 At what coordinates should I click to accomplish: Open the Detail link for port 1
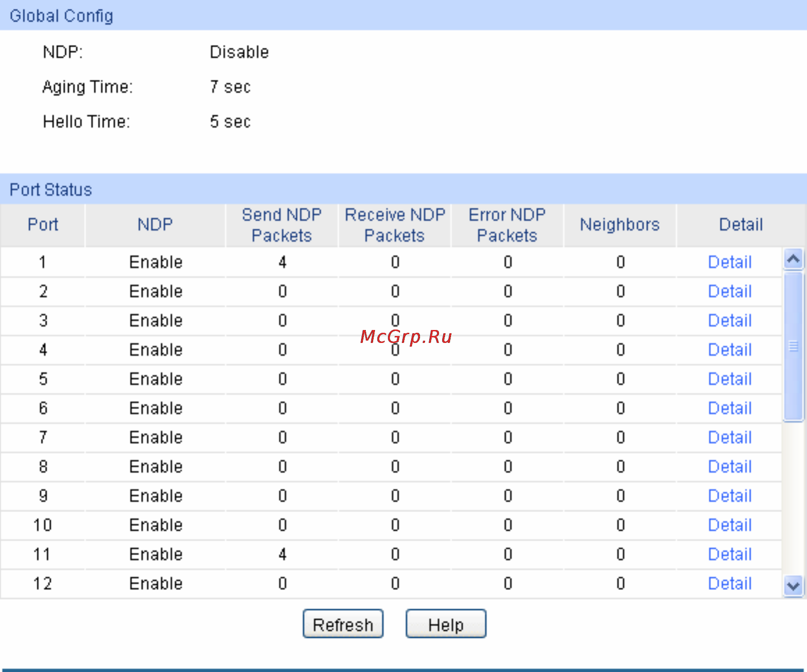coord(730,262)
